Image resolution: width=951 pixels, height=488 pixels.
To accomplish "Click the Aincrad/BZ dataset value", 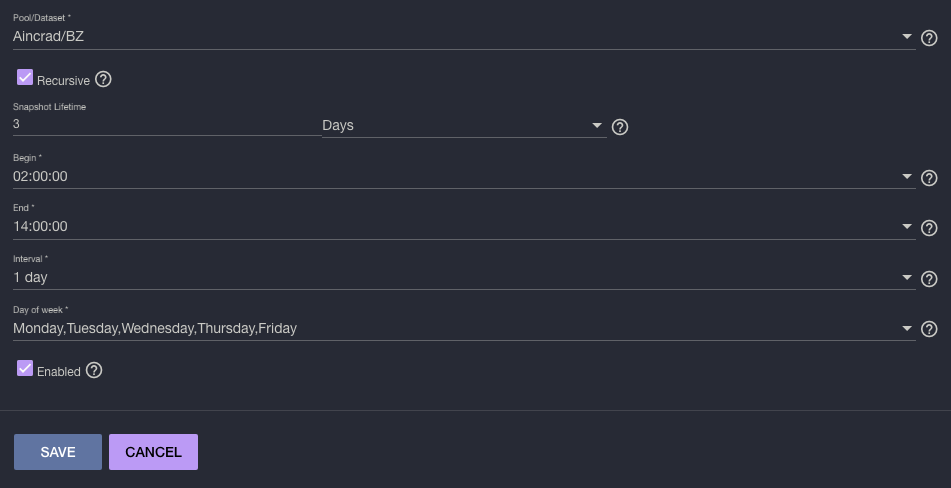I will [49, 36].
